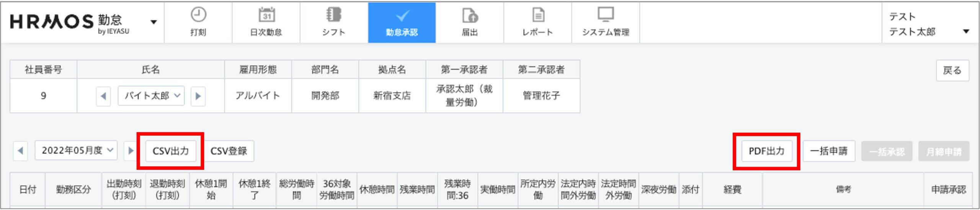Go to next employee arrow
Image resolution: width=980 pixels, height=210 pixels.
click(x=198, y=96)
